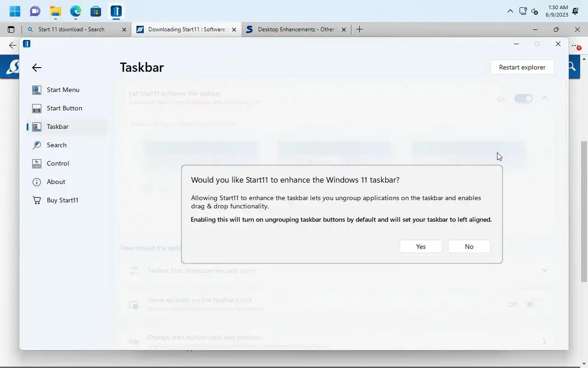The height and width of the screenshot is (368, 588).
Task: Click the Restart explorer button
Action: click(522, 67)
